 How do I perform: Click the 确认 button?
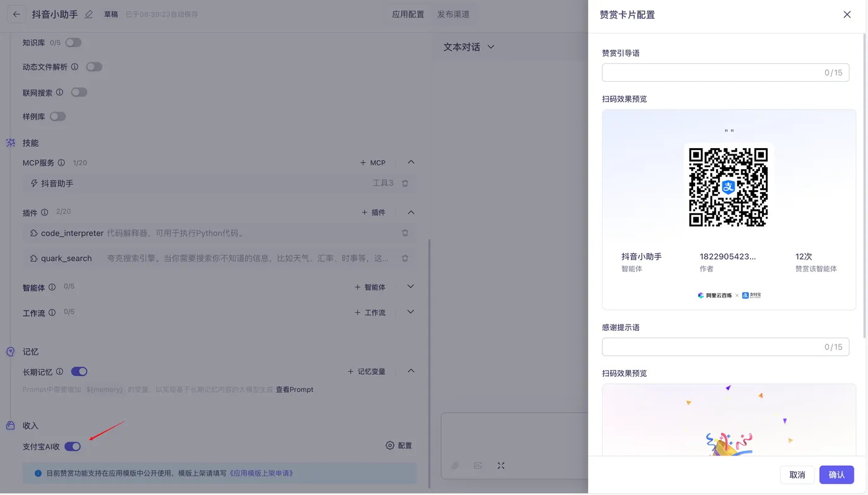[x=836, y=475]
